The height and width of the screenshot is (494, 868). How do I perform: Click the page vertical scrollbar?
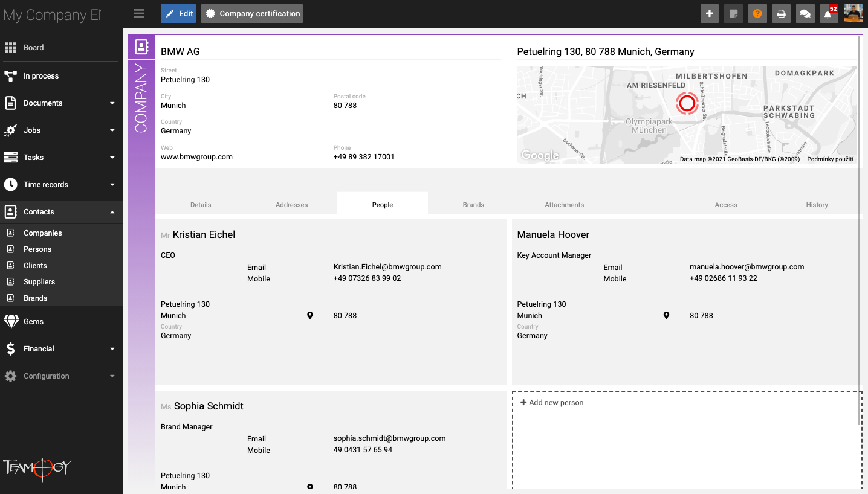point(859,229)
